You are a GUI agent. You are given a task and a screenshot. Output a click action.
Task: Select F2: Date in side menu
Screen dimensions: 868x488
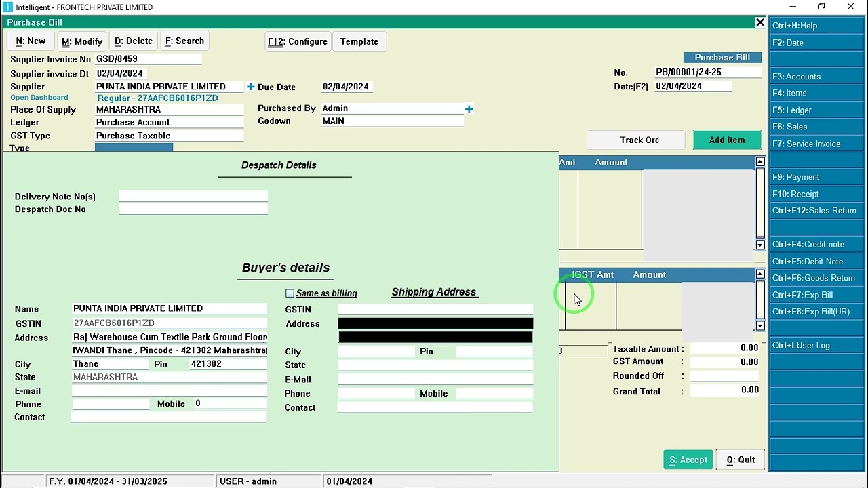tap(816, 43)
